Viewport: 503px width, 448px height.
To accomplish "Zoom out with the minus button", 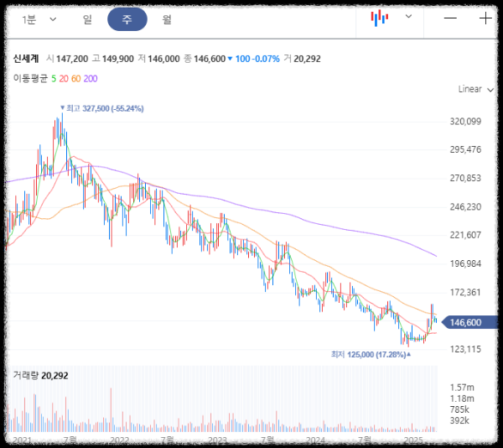I will pyautogui.click(x=450, y=18).
